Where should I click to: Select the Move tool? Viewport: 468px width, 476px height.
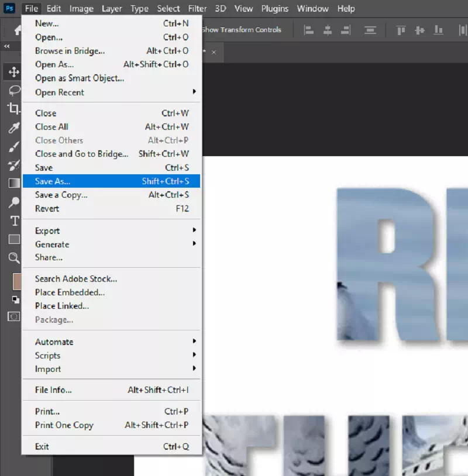click(13, 72)
